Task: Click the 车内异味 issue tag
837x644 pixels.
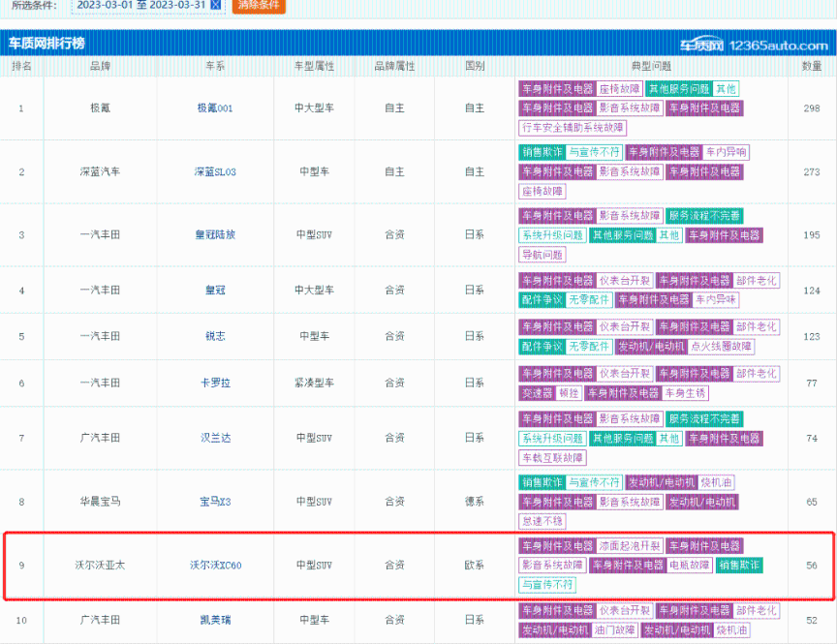Action: [x=715, y=300]
